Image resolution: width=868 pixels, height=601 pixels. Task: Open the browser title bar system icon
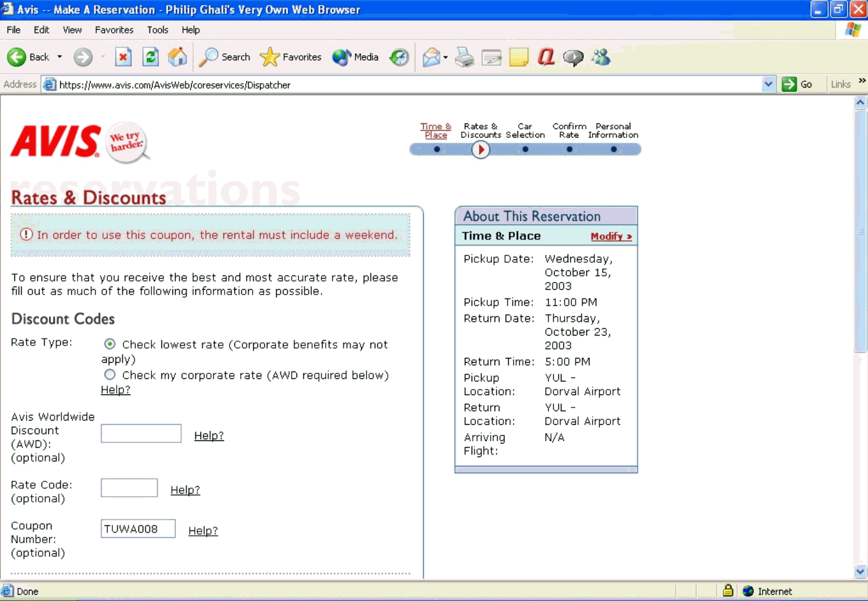pyautogui.click(x=7, y=9)
